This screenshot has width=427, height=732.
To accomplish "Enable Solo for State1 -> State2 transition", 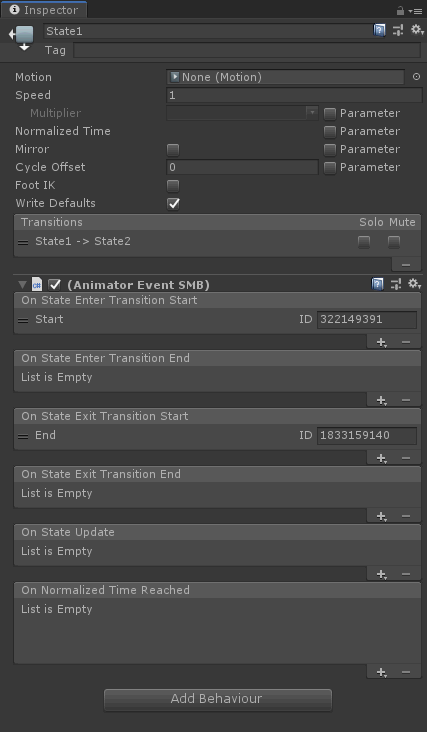I will coord(364,242).
